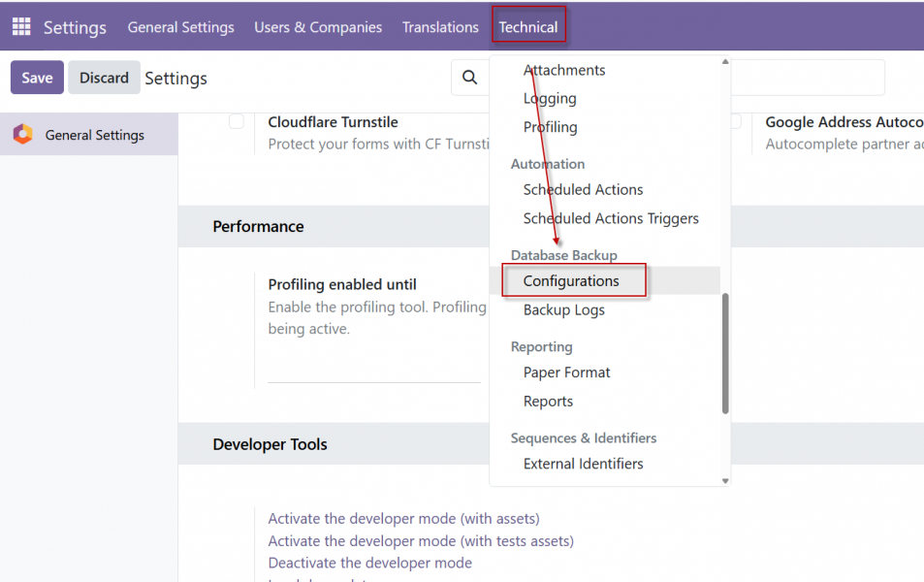Viewport: 924px width, 582px height.
Task: Open the apps grid home menu icon
Action: 21,27
